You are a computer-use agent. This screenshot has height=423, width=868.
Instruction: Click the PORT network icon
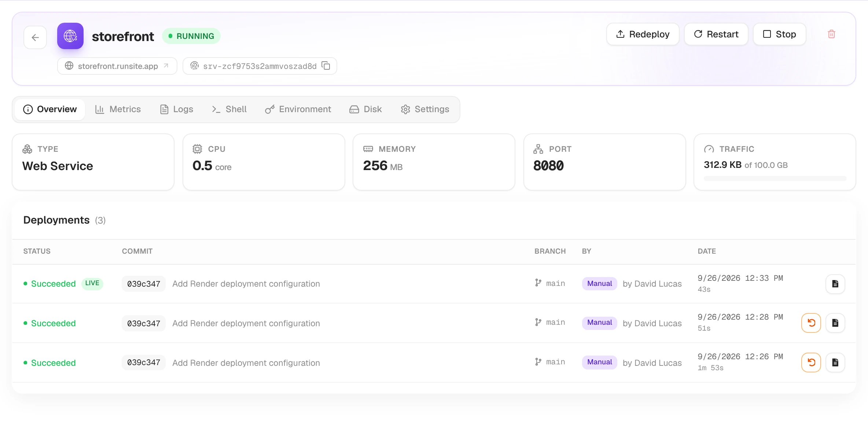click(x=538, y=149)
